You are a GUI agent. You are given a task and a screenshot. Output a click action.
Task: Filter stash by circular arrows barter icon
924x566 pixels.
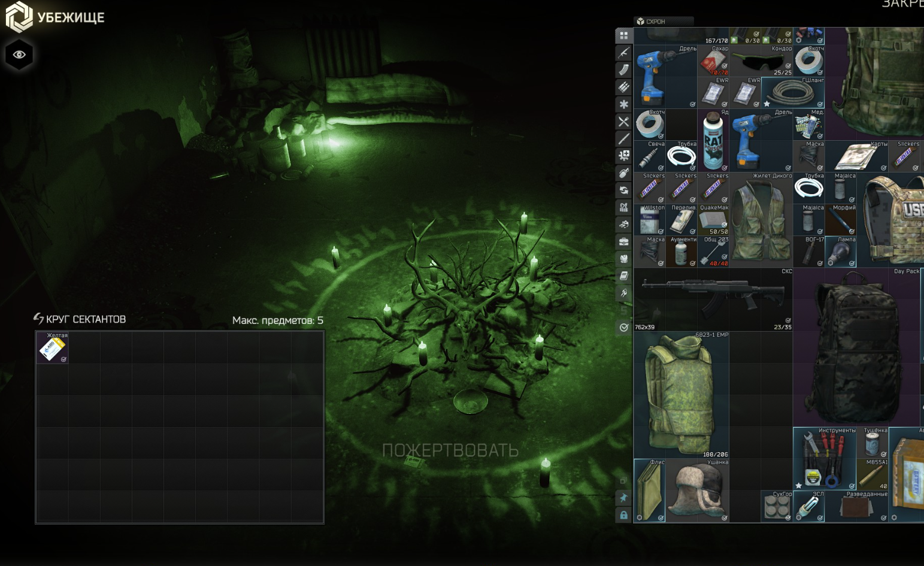pos(624,190)
